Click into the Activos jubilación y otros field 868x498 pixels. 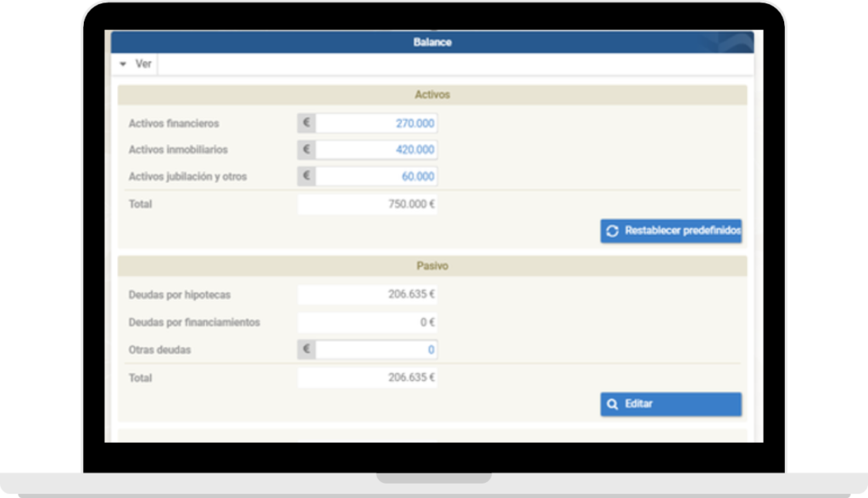click(x=376, y=176)
